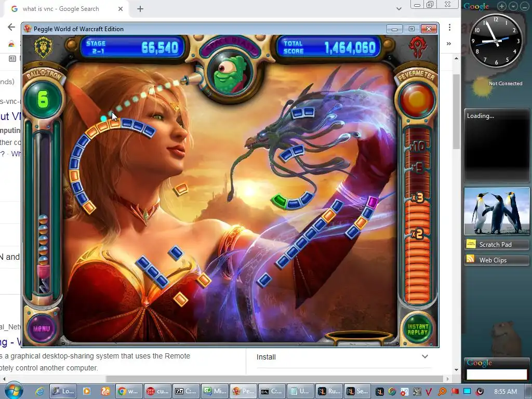
Task: Click the analog clock gadget
Action: tap(496, 41)
